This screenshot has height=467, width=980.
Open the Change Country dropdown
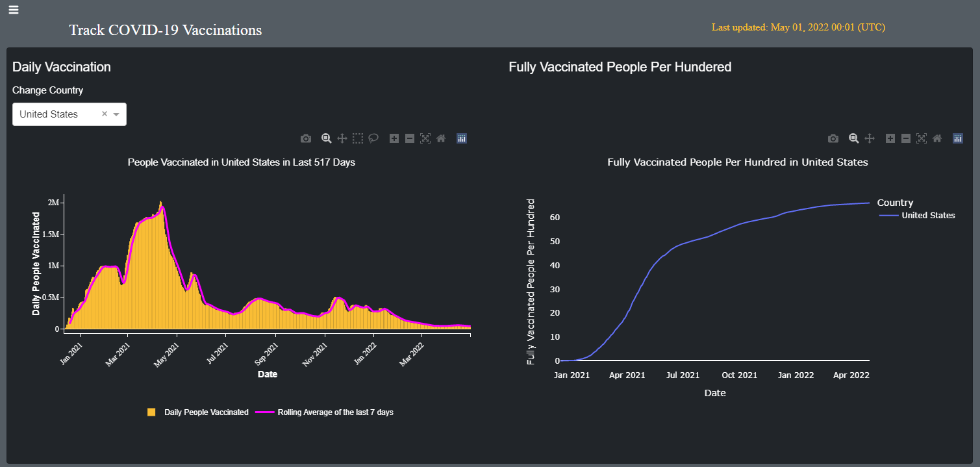117,114
